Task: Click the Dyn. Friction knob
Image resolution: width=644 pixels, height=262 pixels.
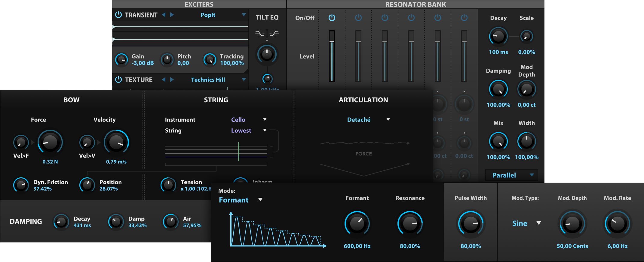Action: coord(21,185)
